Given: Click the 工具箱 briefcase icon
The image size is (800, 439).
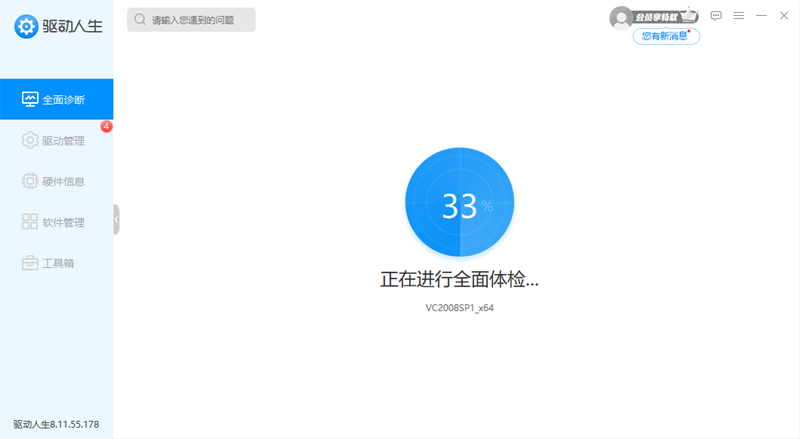Looking at the screenshot, I should click(x=30, y=263).
